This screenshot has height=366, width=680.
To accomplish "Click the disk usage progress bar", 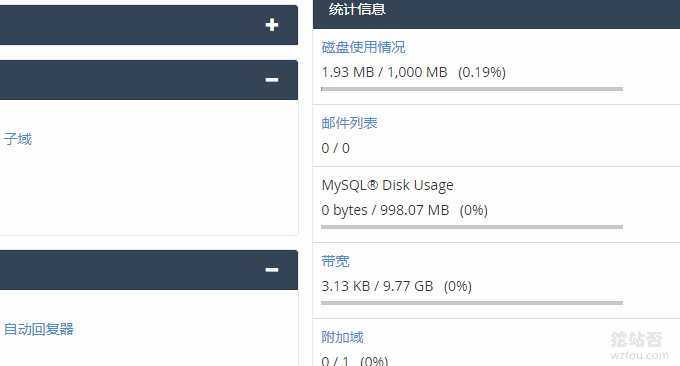I will (472, 89).
